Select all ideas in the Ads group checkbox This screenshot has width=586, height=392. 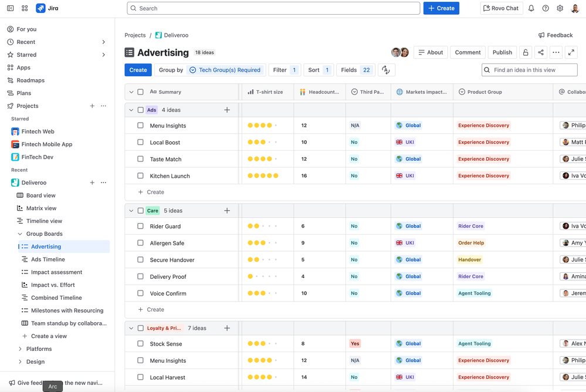click(x=140, y=110)
